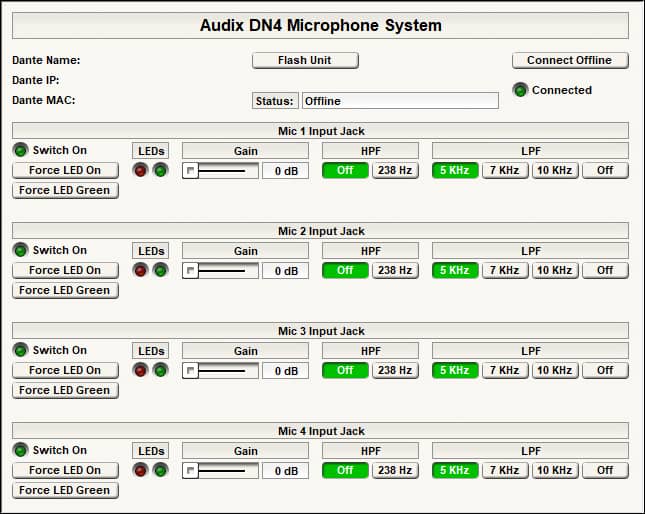Click Mic 3 gain value 0 dB
Image resolution: width=645 pixels, height=514 pixels.
(x=286, y=370)
